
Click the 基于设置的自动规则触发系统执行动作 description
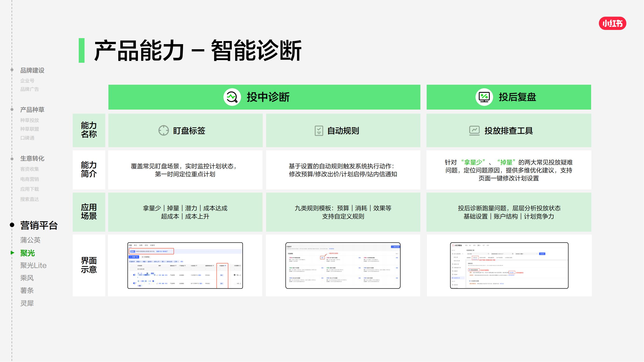tap(343, 170)
